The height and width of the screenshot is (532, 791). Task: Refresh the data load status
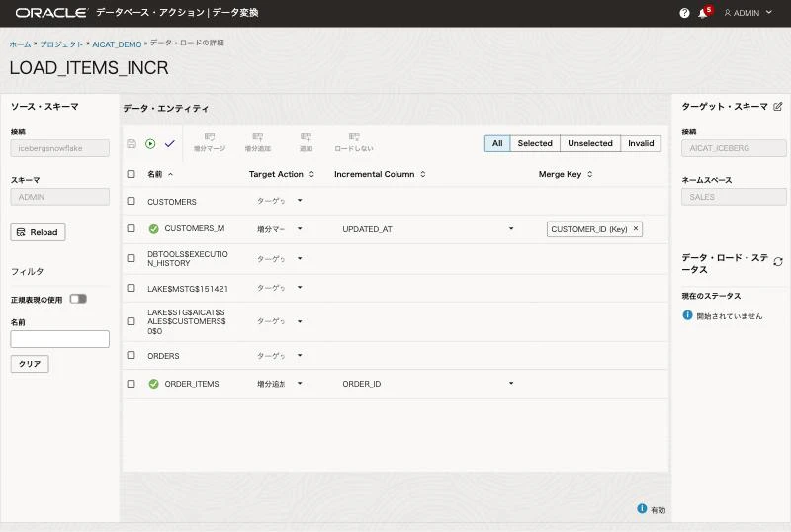(778, 261)
